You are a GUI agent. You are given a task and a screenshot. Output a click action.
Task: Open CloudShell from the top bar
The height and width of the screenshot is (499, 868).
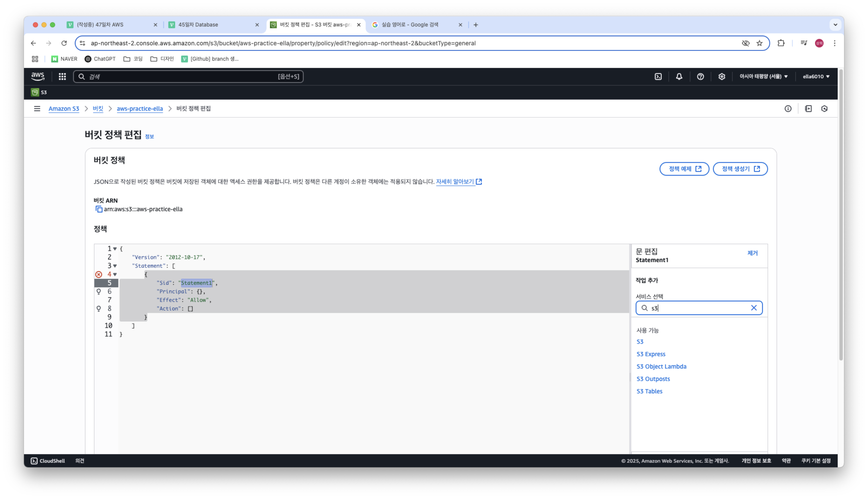point(658,76)
